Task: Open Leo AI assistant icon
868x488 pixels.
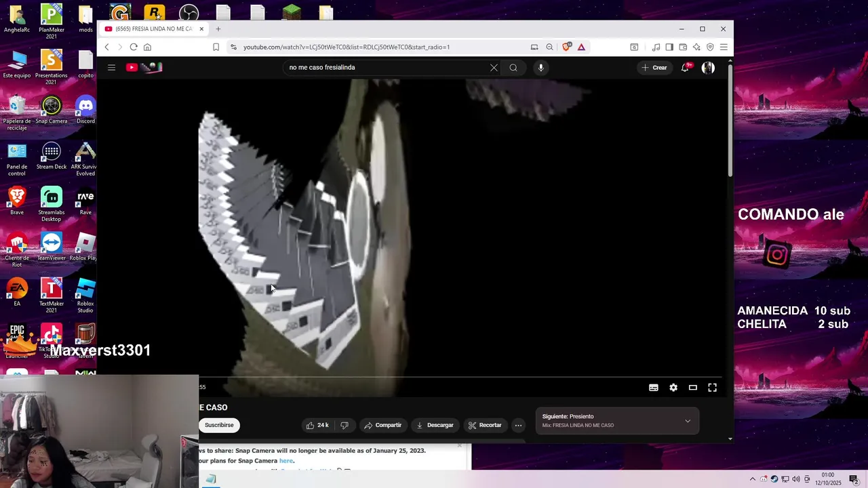Action: [696, 47]
